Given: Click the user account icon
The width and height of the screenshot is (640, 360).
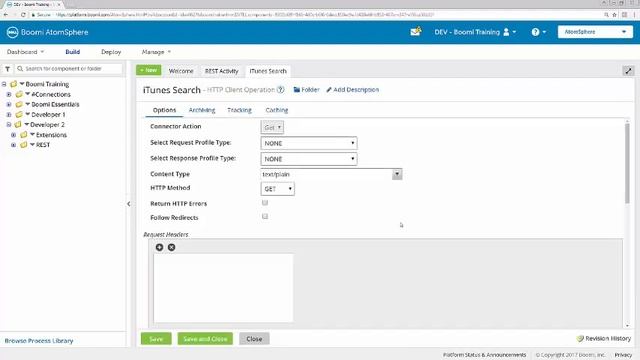Looking at the screenshot, I should pyautogui.click(x=506, y=32).
